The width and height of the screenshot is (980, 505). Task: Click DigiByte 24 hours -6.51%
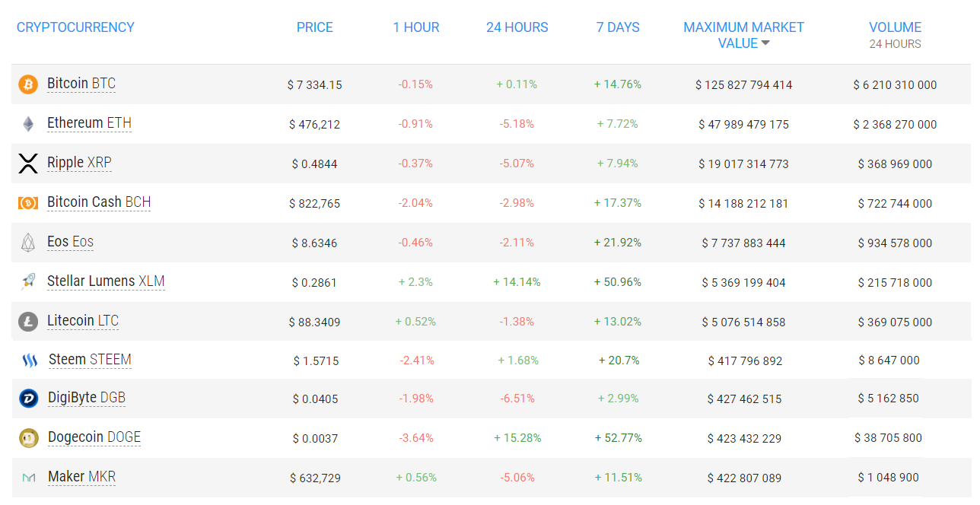click(x=517, y=399)
